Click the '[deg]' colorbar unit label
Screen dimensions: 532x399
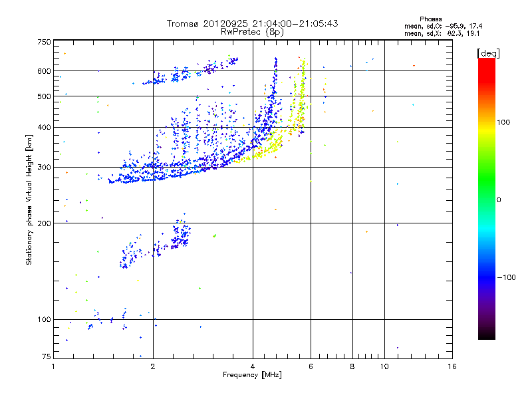pos(488,53)
